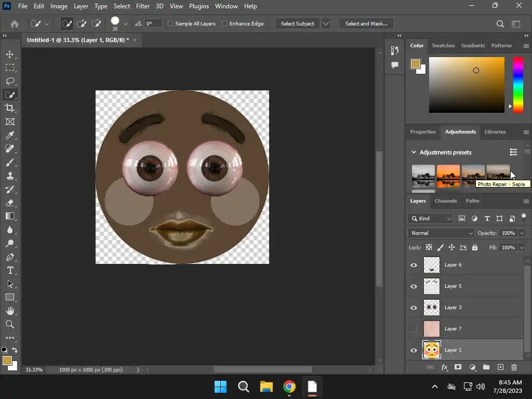Select the Lasso tool

tap(10, 81)
